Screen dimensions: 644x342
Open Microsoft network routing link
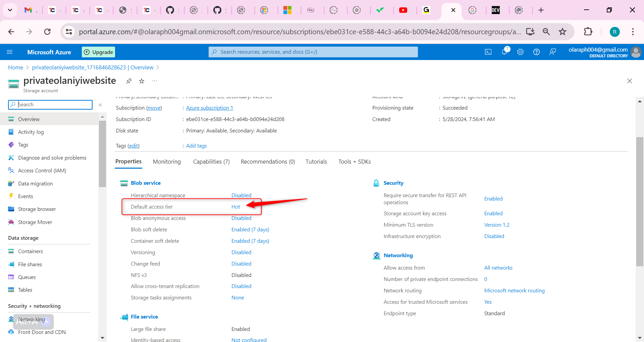tap(514, 290)
